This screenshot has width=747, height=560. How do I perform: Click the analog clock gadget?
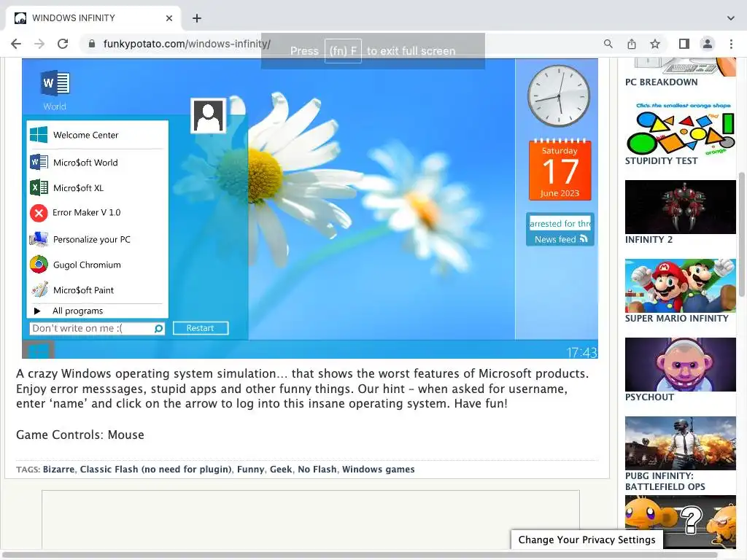[x=559, y=96]
